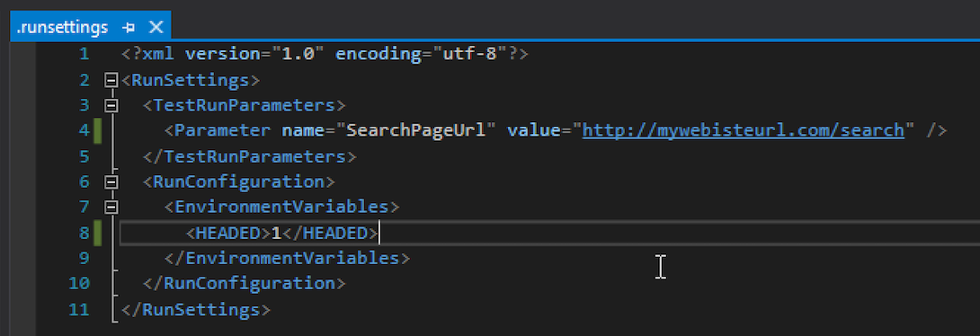The width and height of the screenshot is (980, 336).
Task: Click the closing EnvironmentVariables tag
Action: [287, 258]
